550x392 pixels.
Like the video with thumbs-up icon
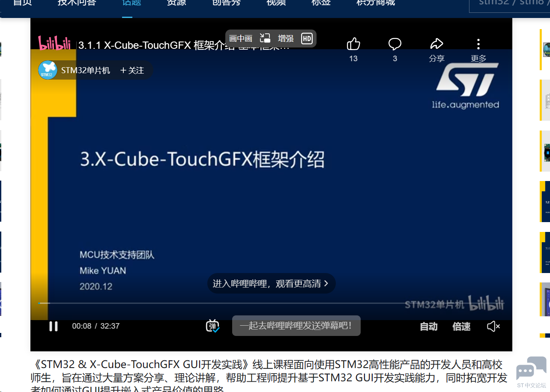(x=353, y=44)
